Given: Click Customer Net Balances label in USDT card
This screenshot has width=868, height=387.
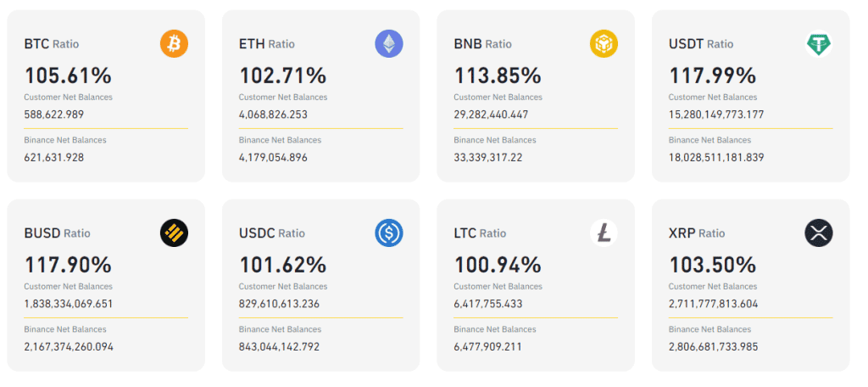Looking at the screenshot, I should [712, 97].
